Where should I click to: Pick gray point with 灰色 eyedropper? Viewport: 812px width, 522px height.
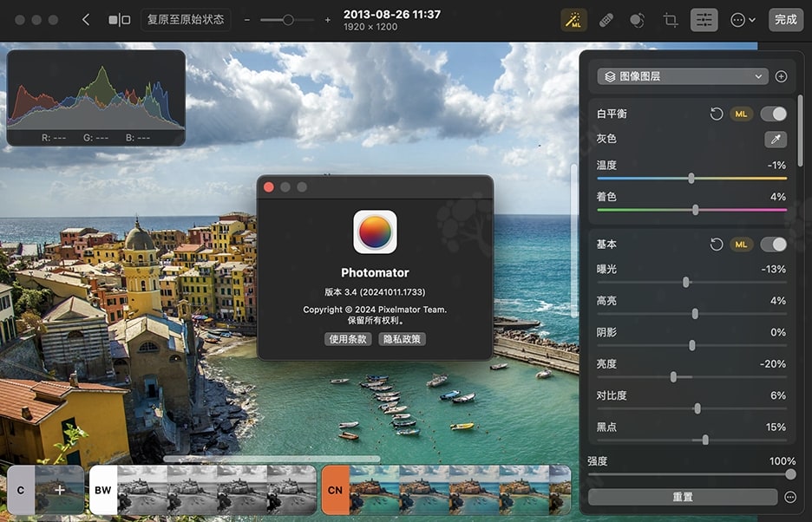pyautogui.click(x=776, y=139)
